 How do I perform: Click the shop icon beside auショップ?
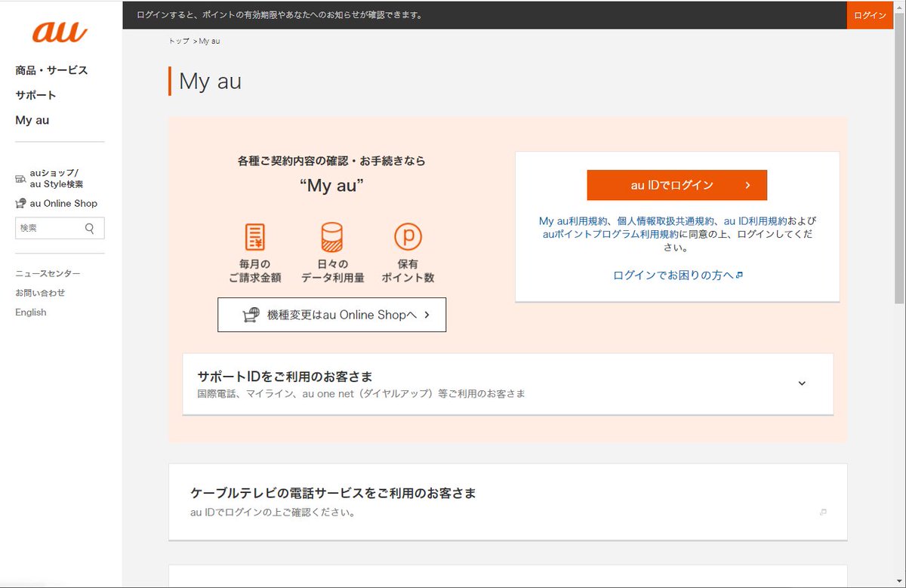click(x=20, y=179)
